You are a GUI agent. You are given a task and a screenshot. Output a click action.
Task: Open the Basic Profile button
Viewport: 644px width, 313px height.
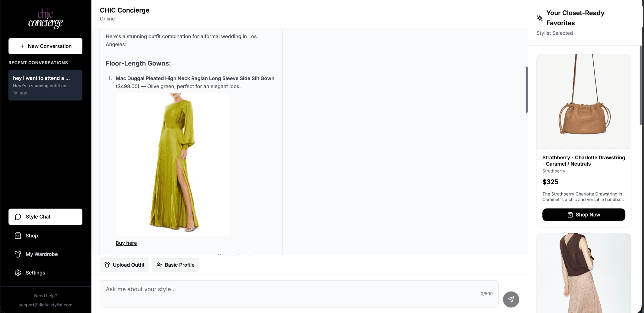click(175, 265)
